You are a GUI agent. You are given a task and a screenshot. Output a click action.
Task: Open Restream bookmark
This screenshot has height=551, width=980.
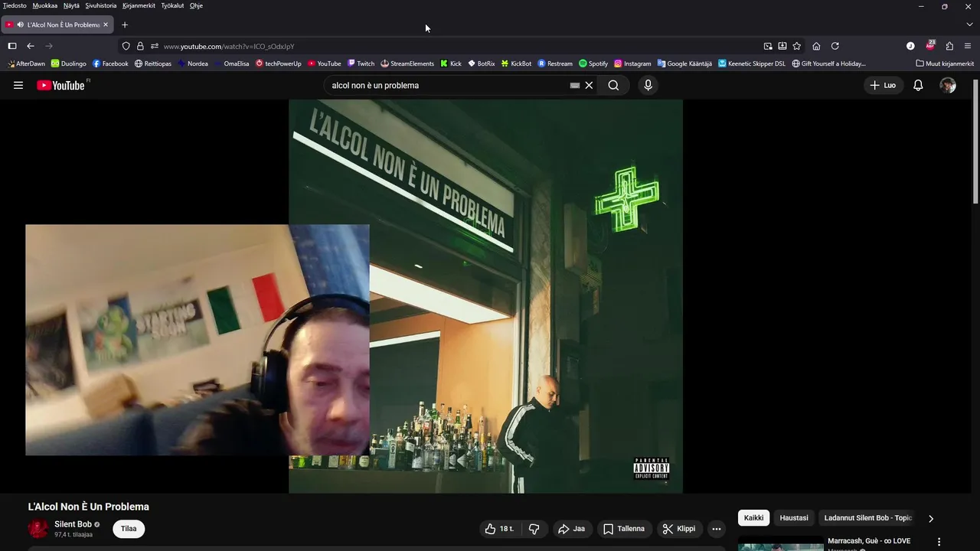pyautogui.click(x=555, y=64)
